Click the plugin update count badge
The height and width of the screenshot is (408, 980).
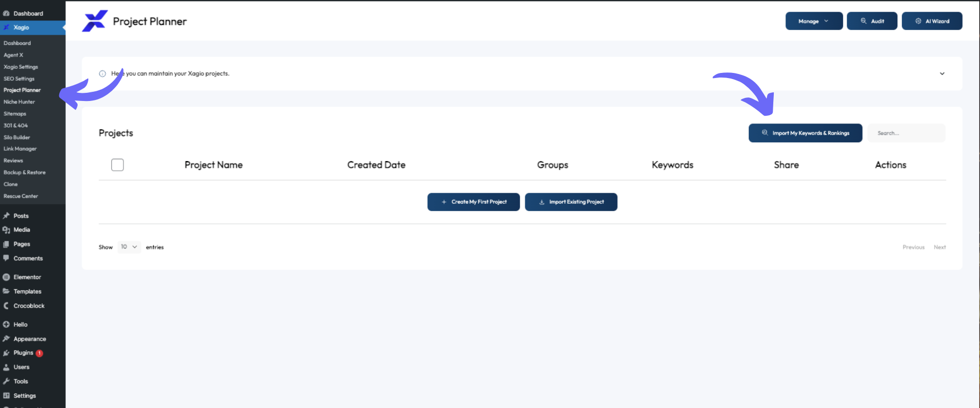click(39, 353)
